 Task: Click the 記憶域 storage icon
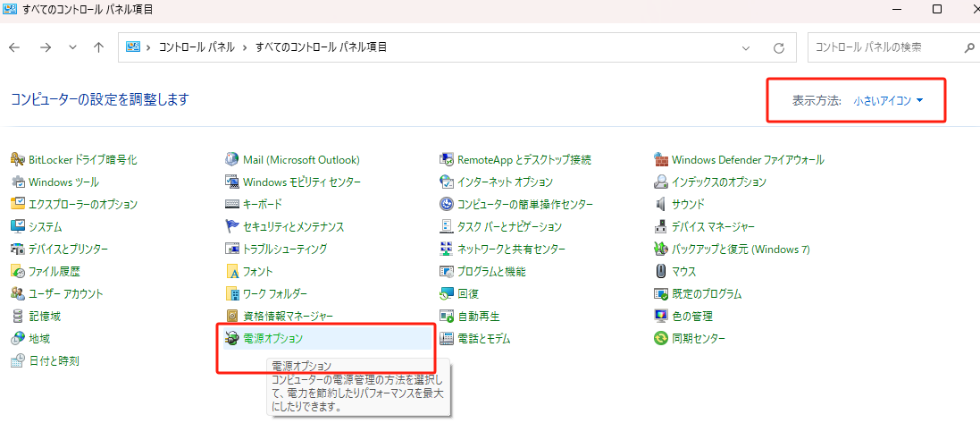(18, 316)
